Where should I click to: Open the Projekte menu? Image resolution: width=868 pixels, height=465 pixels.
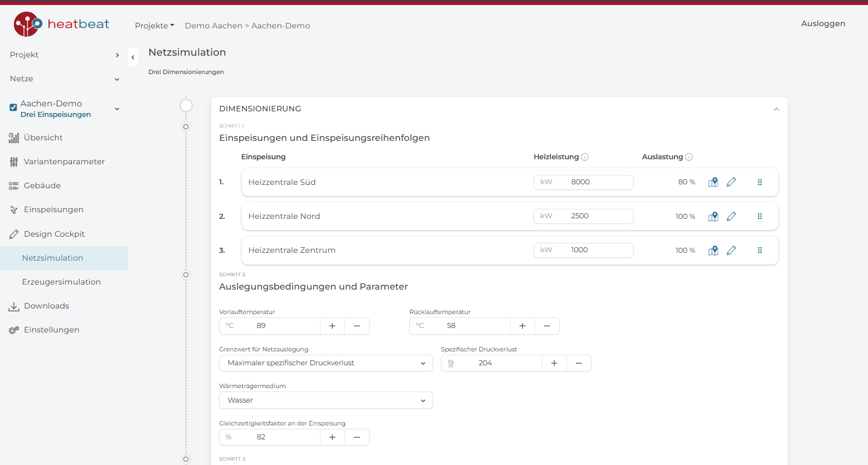154,26
